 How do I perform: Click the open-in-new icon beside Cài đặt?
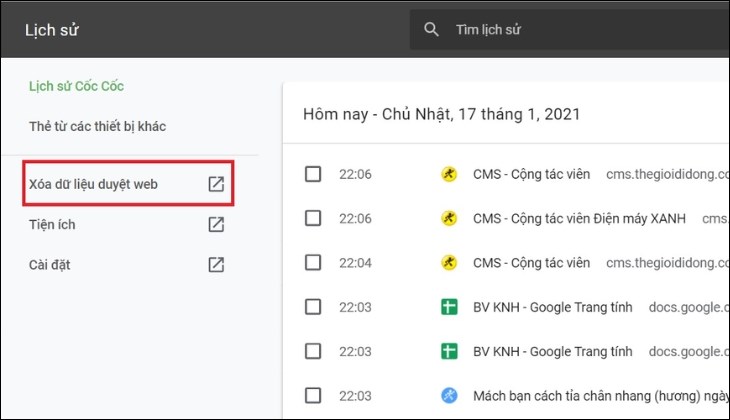216,264
